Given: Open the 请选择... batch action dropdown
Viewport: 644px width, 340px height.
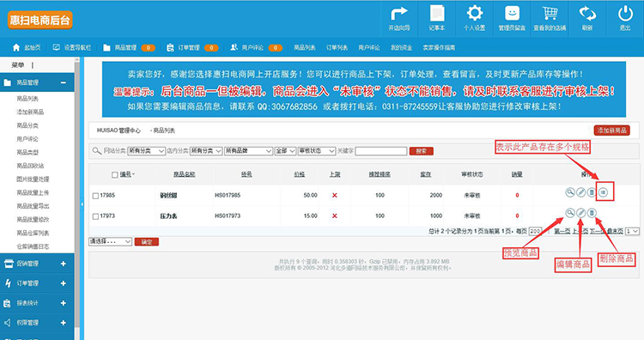Looking at the screenshot, I should coord(110,241).
